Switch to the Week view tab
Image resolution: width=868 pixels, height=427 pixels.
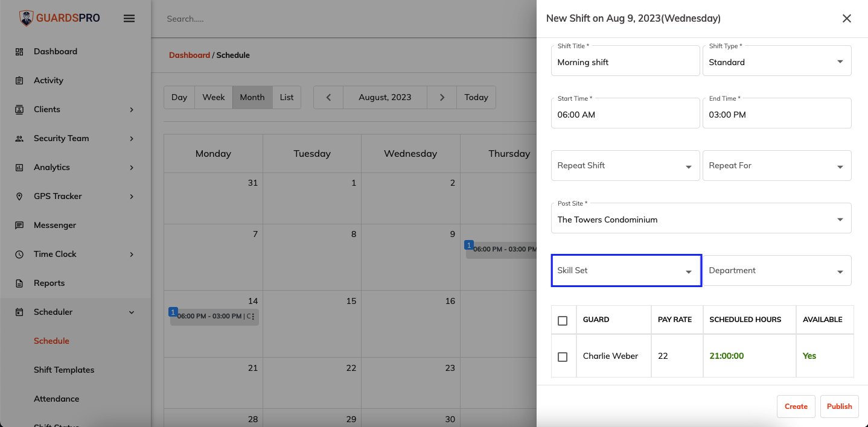point(214,97)
